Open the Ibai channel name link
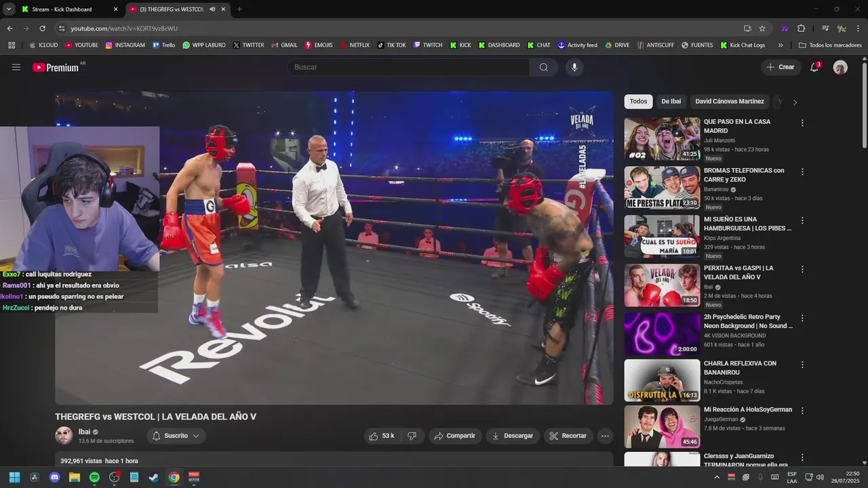This screenshot has height=488, width=868. (84, 432)
